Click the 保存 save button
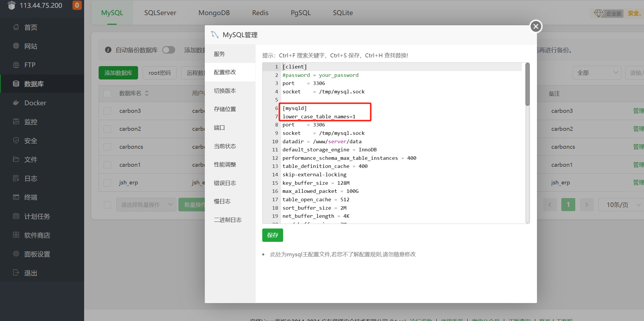This screenshot has width=644, height=321. click(x=272, y=235)
